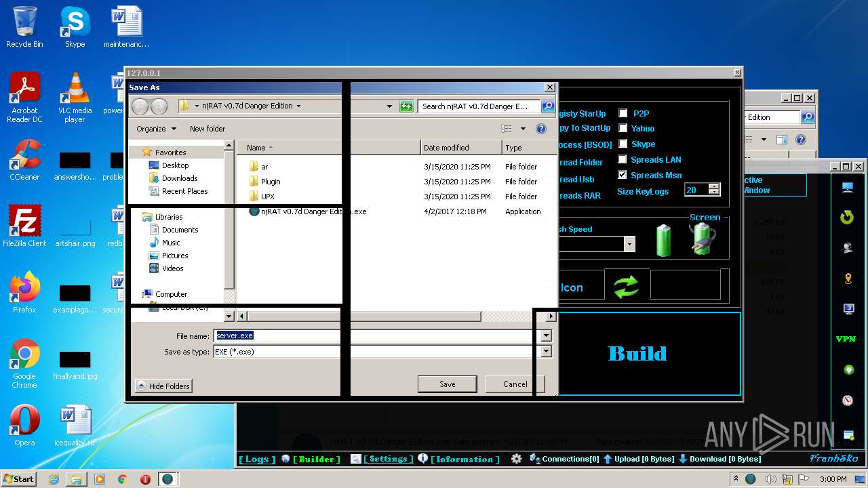Screen dimensions: 868x488
Task: Click the volume icon in the system tray
Action: 770,479
